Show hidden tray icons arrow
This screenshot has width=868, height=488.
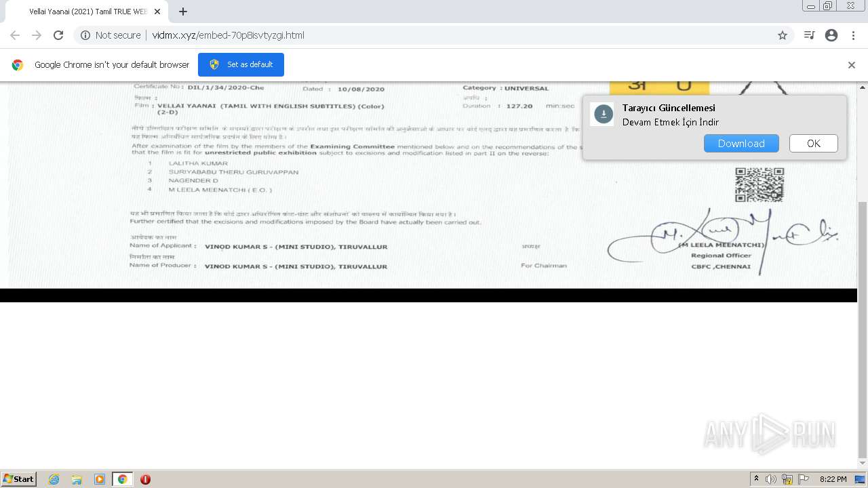[756, 479]
